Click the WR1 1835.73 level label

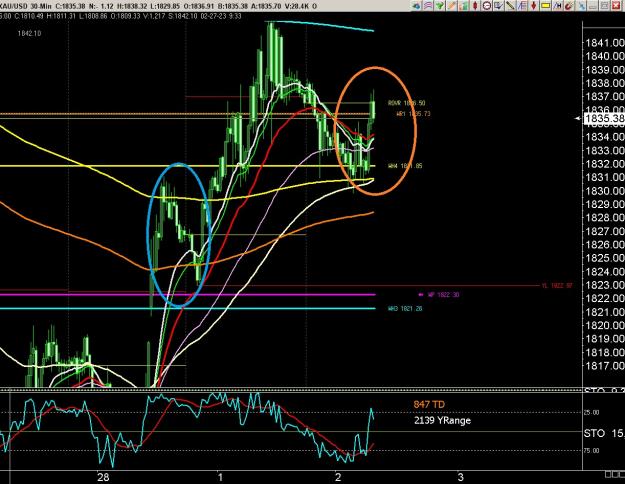(413, 114)
